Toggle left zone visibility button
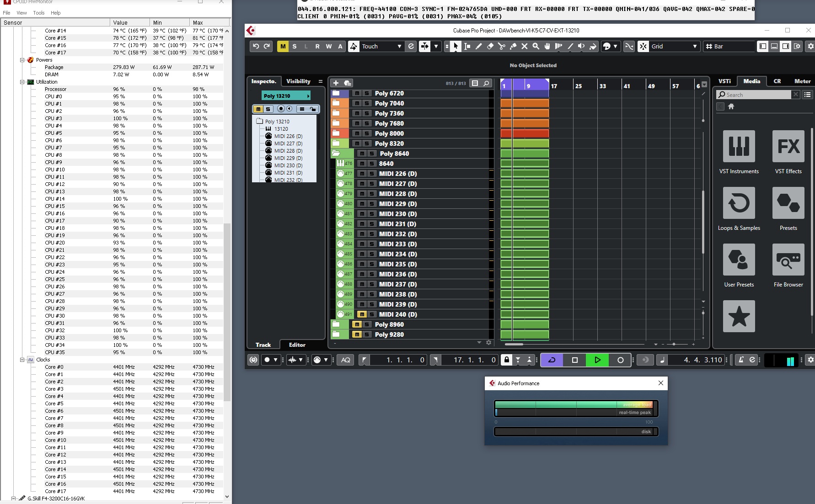815x504 pixels. tap(763, 46)
